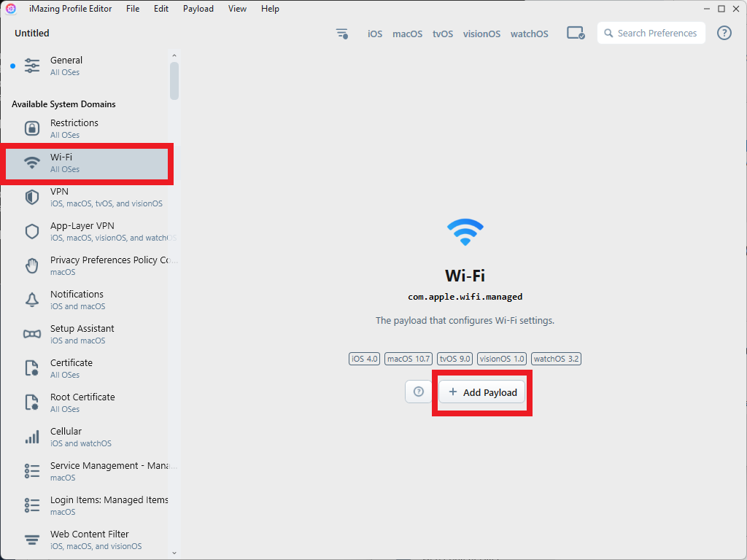Click the search magnifier icon
The image size is (747, 560).
[x=608, y=34]
